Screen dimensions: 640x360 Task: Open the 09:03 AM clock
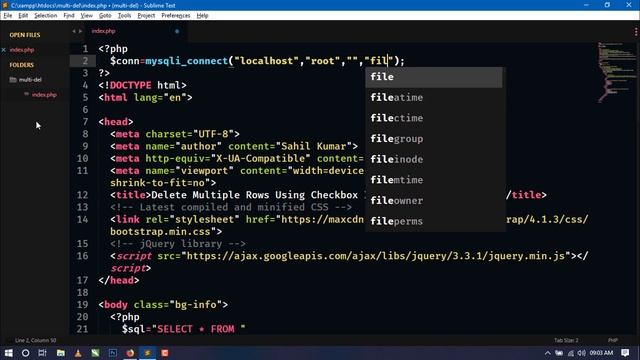(x=601, y=353)
